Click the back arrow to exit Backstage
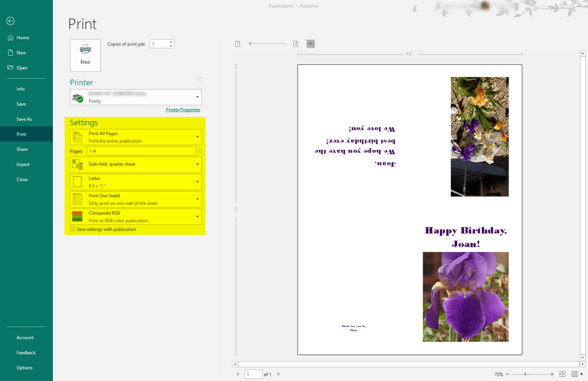Viewport: 588px width, 381px height. [x=10, y=21]
